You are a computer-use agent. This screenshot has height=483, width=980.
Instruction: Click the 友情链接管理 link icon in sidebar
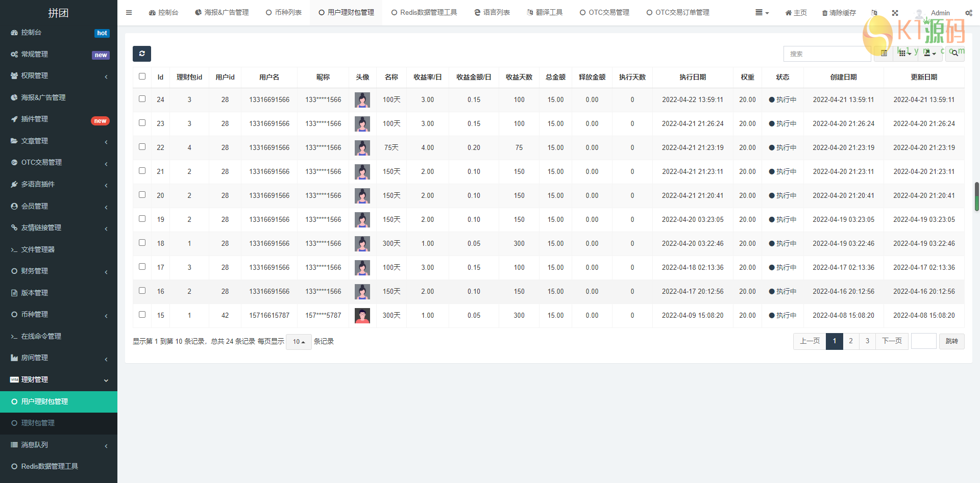click(14, 227)
